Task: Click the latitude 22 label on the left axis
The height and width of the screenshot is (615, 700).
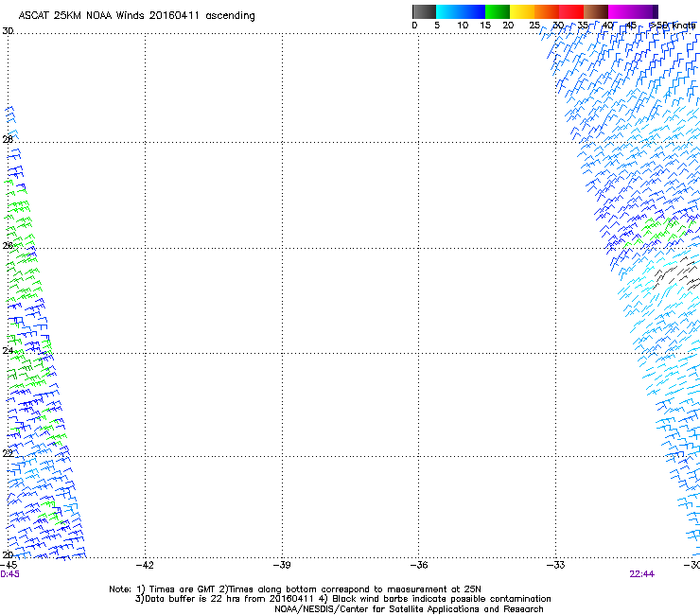Action: click(x=8, y=453)
